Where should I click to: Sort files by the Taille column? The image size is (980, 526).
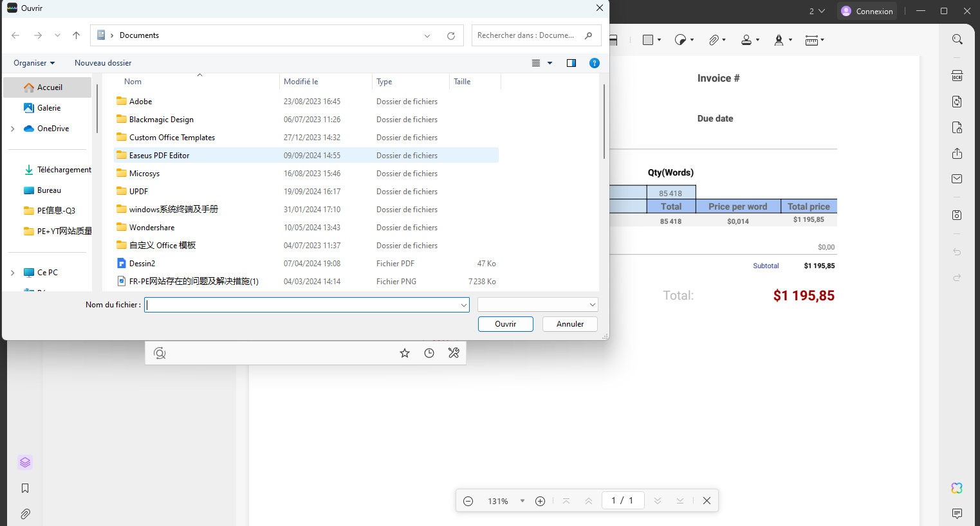point(475,82)
